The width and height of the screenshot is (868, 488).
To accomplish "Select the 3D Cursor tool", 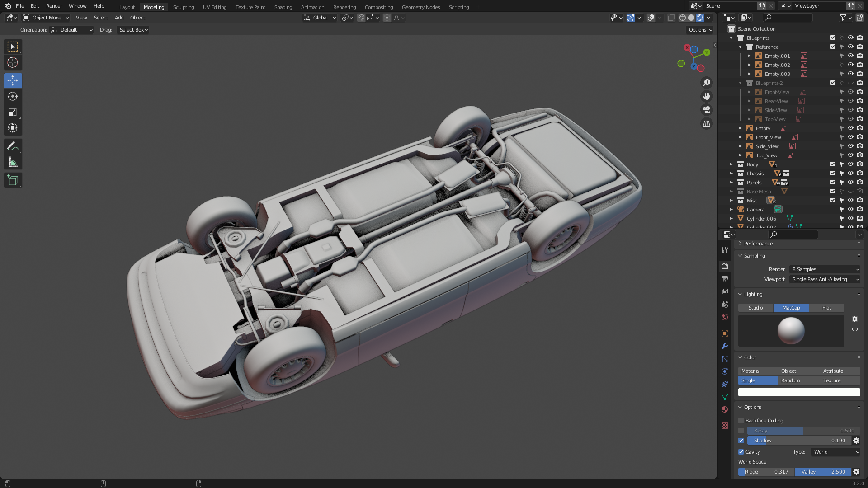I will (x=13, y=62).
